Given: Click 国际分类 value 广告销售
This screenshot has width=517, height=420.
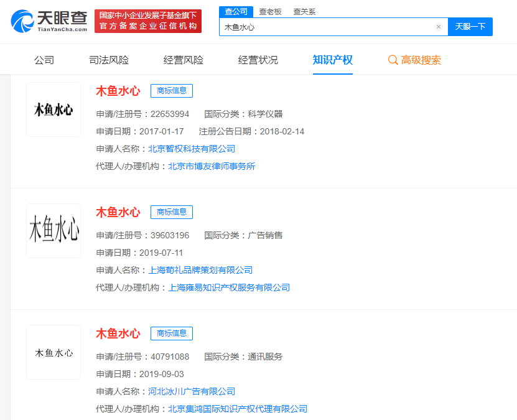Looking at the screenshot, I should point(265,235).
